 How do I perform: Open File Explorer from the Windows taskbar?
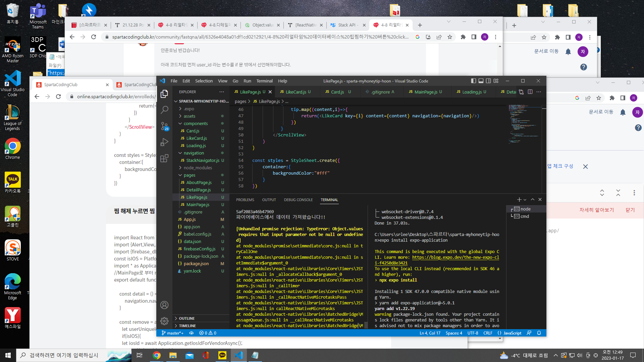tap(173, 355)
